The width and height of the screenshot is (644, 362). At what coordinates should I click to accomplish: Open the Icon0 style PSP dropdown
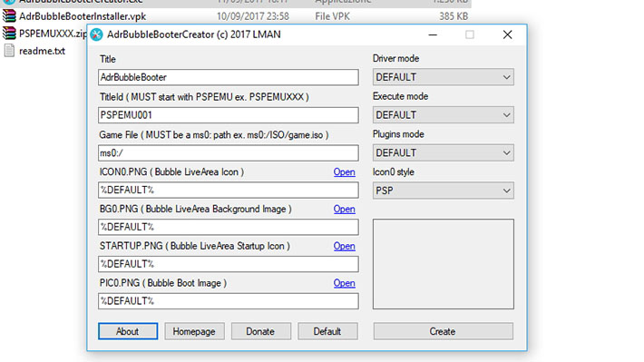[x=444, y=191]
